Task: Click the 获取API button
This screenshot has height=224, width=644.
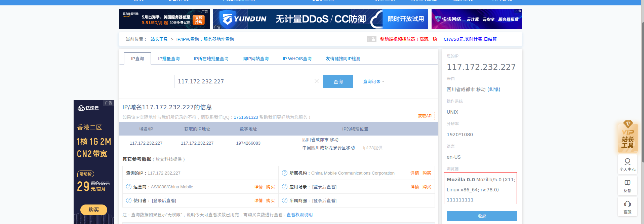Action: pos(425,116)
